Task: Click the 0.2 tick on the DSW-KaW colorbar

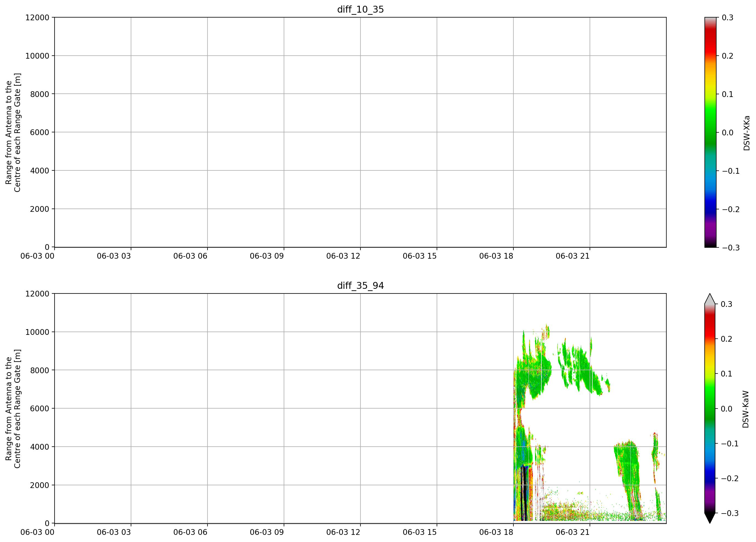Action: [727, 339]
